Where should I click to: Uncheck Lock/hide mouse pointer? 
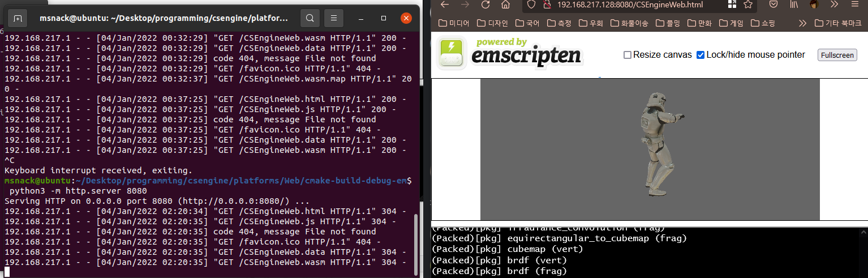pyautogui.click(x=701, y=55)
